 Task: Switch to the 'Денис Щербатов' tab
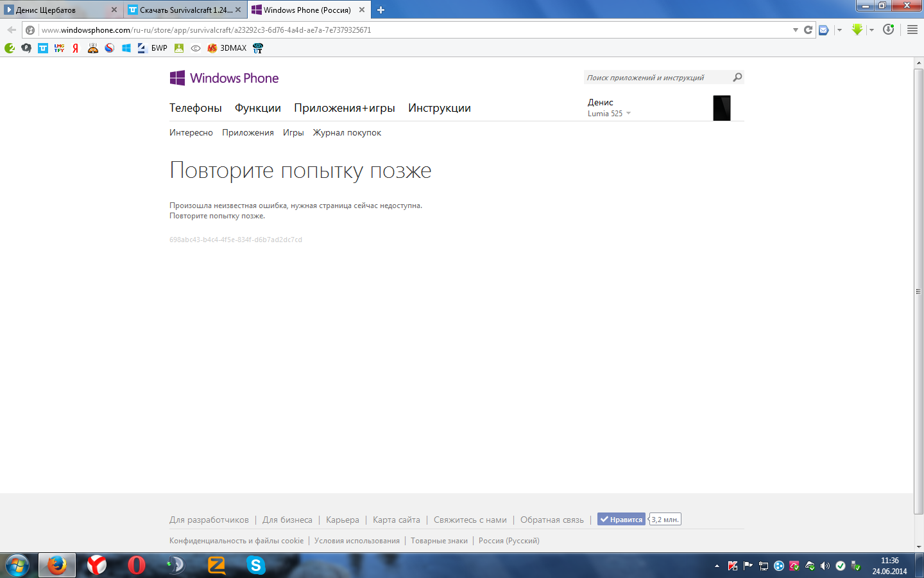[x=62, y=10]
